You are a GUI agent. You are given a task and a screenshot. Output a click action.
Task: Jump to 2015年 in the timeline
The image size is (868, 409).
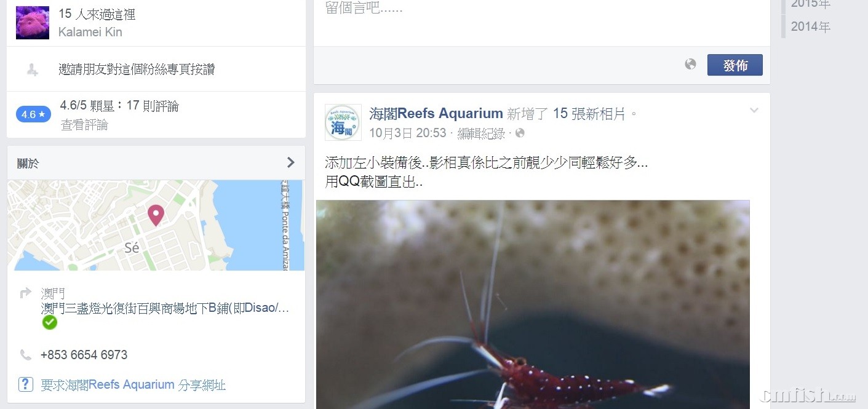pyautogui.click(x=810, y=4)
